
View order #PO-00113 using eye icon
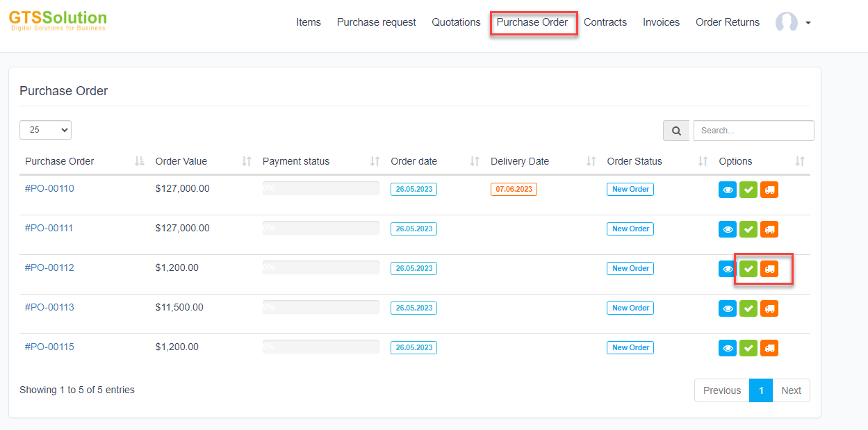[727, 308]
